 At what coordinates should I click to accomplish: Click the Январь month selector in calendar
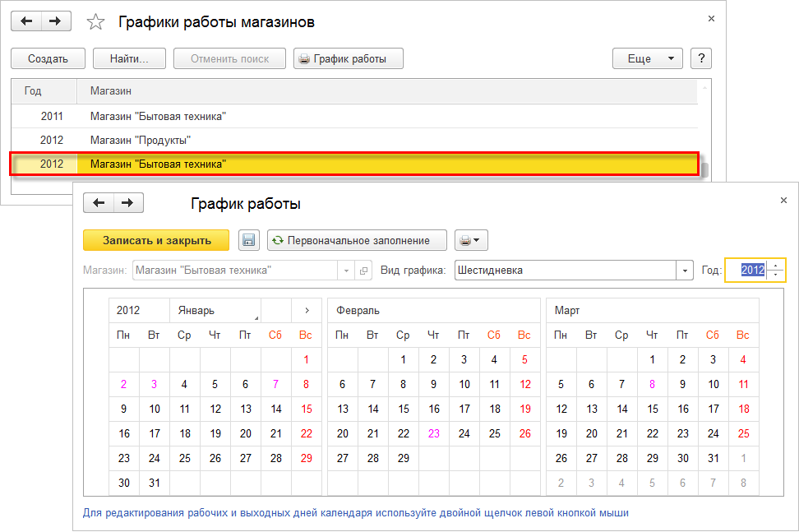[215, 311]
